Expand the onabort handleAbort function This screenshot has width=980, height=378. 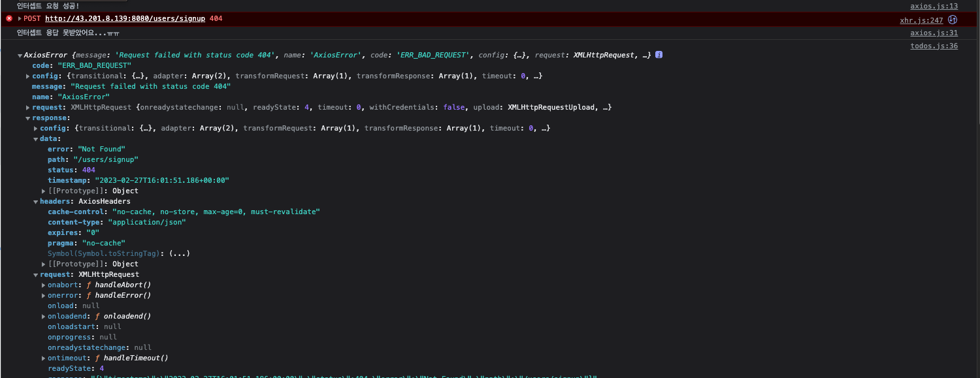(43, 285)
